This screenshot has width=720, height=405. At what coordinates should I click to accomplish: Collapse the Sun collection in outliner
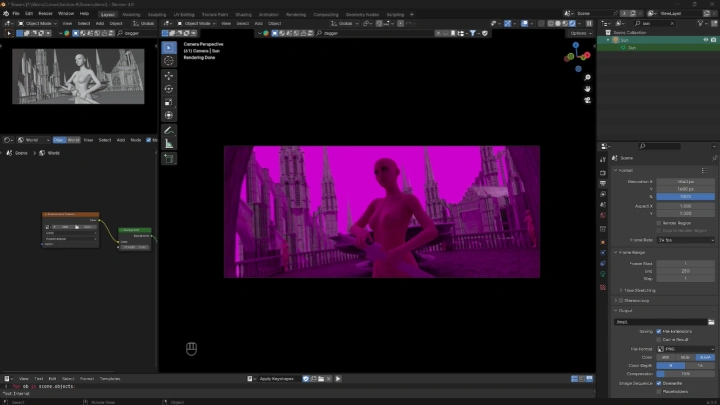(608, 40)
